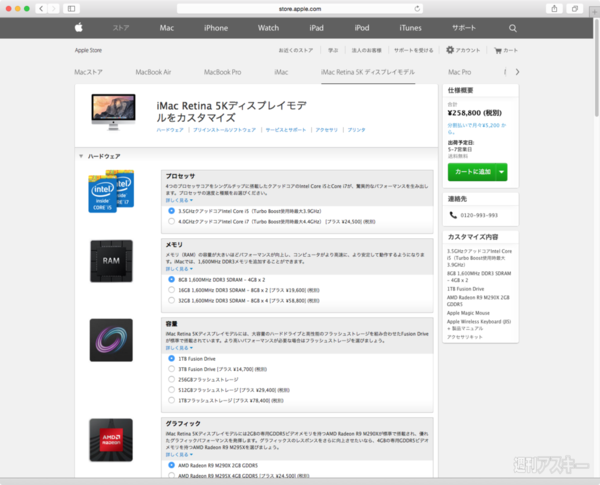Image resolution: width=600 pixels, height=485 pixels.
Task: Jump to アクセサリ link
Action: [x=326, y=130]
